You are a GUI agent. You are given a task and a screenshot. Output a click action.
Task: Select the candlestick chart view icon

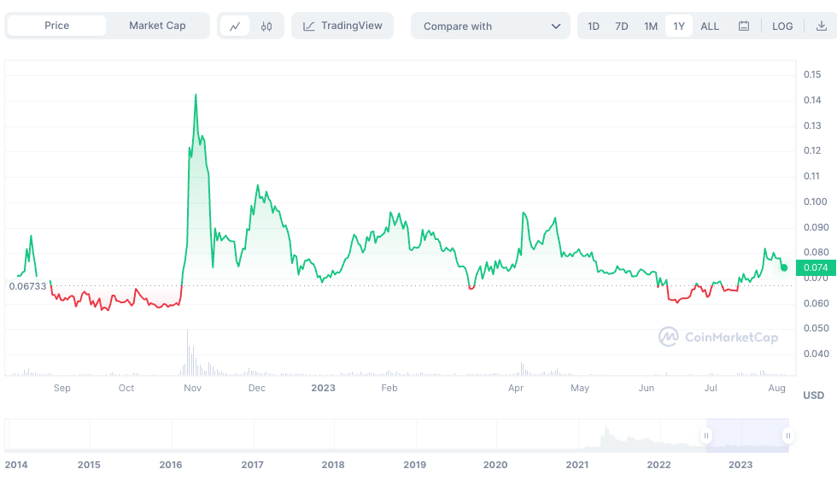[x=266, y=26]
